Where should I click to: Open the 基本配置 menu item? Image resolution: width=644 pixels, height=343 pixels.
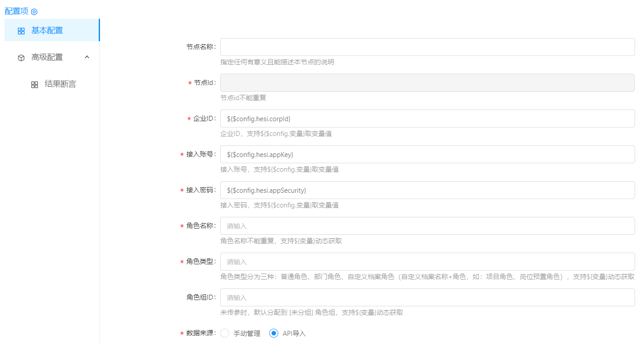(x=47, y=30)
